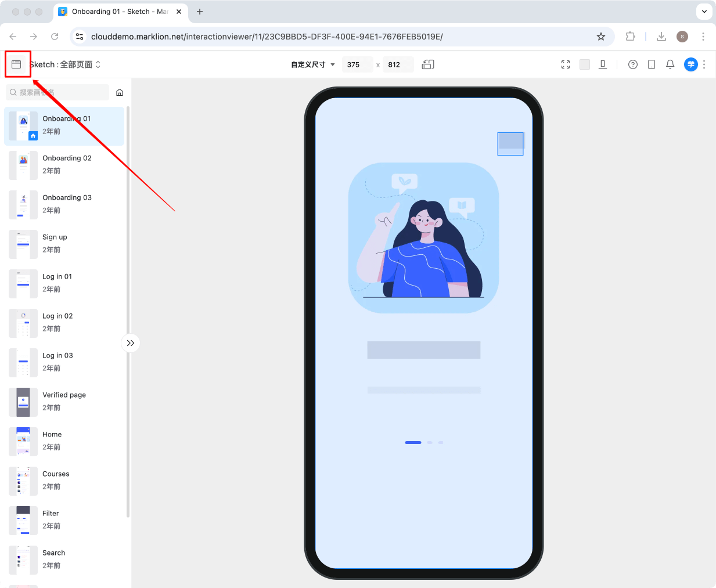Open the 自定义尺寸 size dropdown
The width and height of the screenshot is (716, 588).
pyautogui.click(x=312, y=64)
